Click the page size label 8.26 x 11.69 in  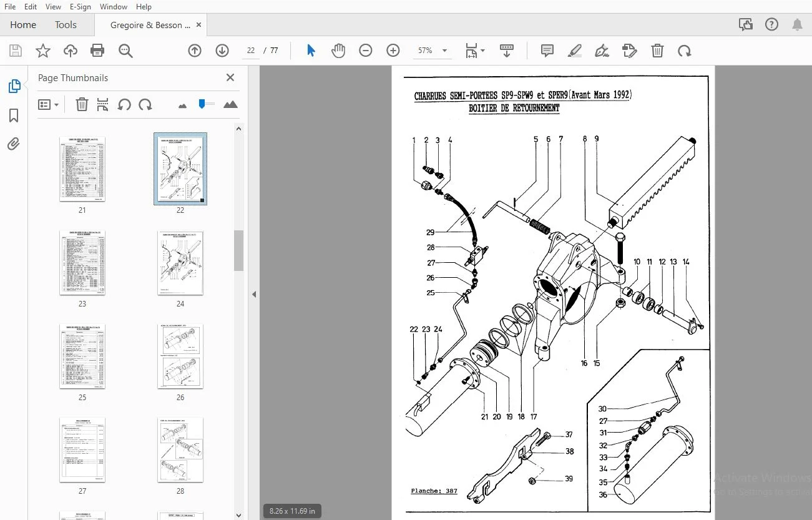click(292, 511)
